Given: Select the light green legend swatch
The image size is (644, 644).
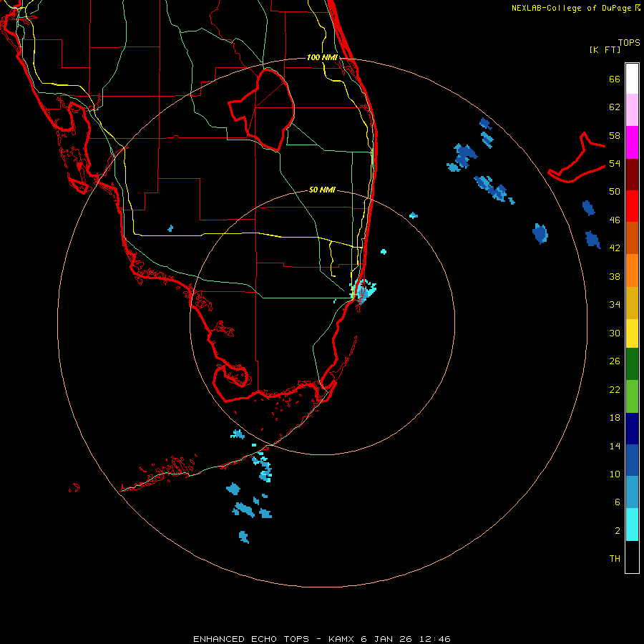Looking at the screenshot, I should [632, 396].
